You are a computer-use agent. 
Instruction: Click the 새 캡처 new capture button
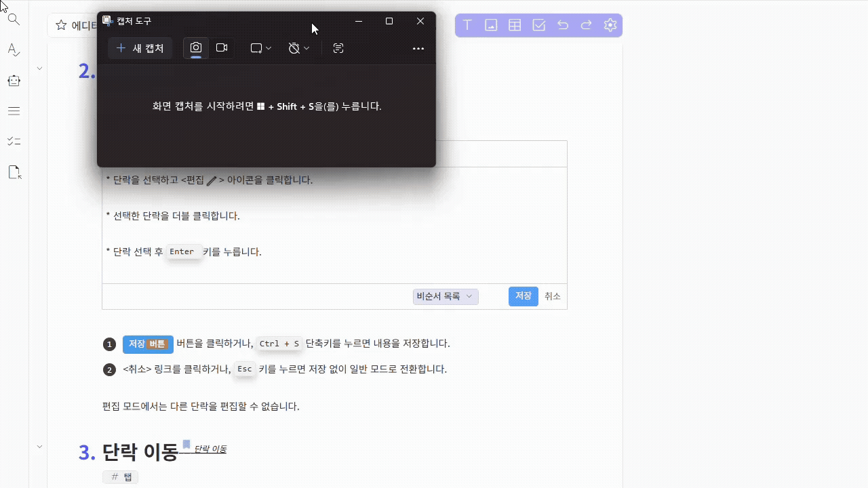[140, 48]
